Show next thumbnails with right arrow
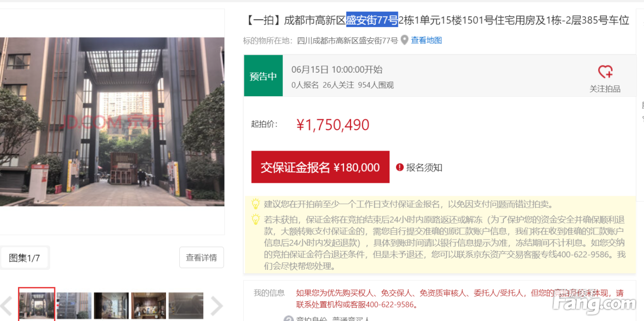Viewport: 644px width, 321px height. tap(217, 305)
